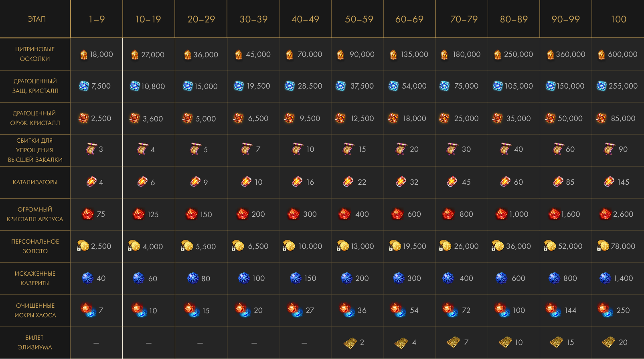Click the Elysium ticket icon beside 2
This screenshot has height=359, width=644.
350,343
